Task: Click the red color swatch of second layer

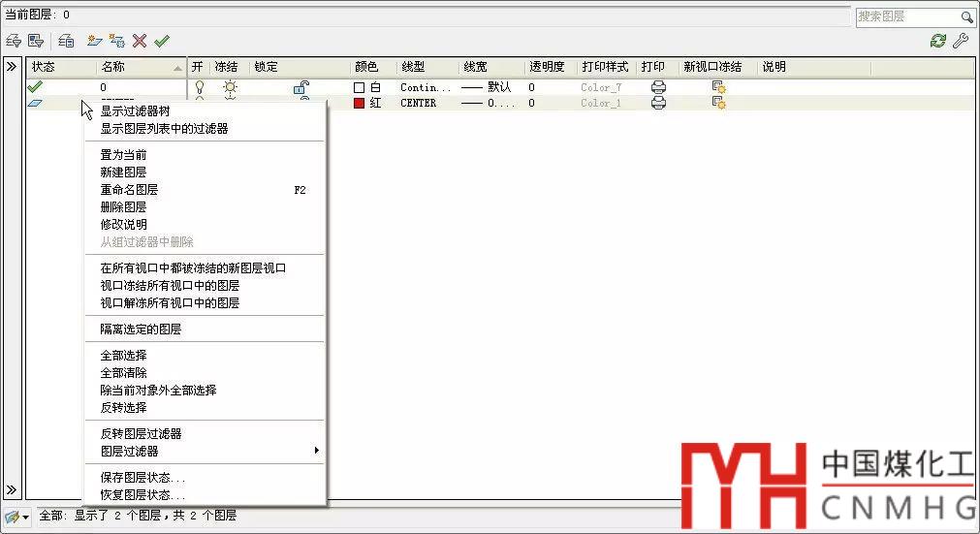Action: (359, 103)
